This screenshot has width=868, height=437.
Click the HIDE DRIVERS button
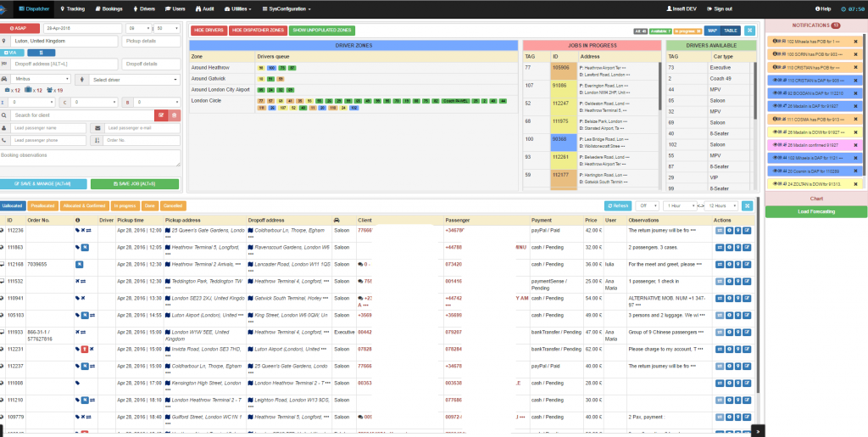click(x=209, y=31)
